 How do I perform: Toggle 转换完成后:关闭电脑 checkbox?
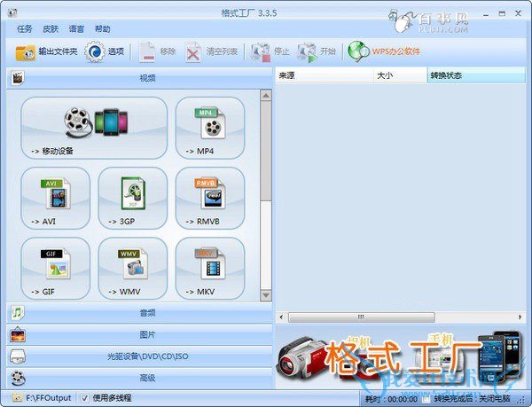point(426,398)
